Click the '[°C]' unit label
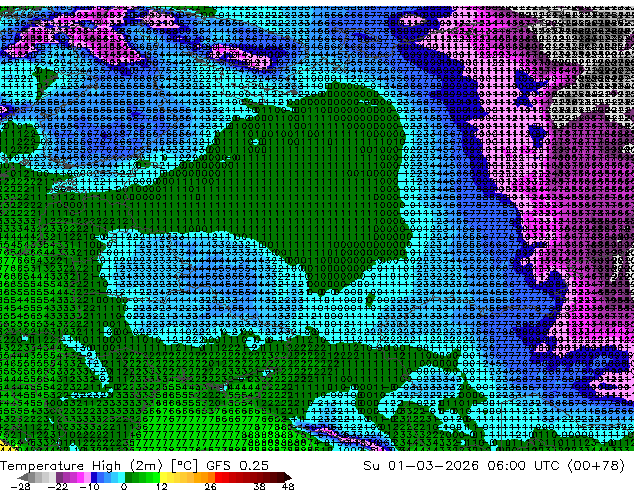634x490 pixels. [x=184, y=466]
